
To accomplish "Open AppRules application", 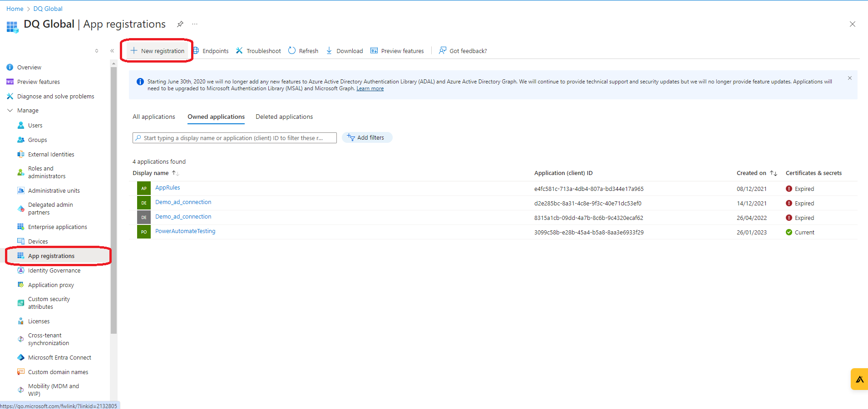I will coord(168,187).
